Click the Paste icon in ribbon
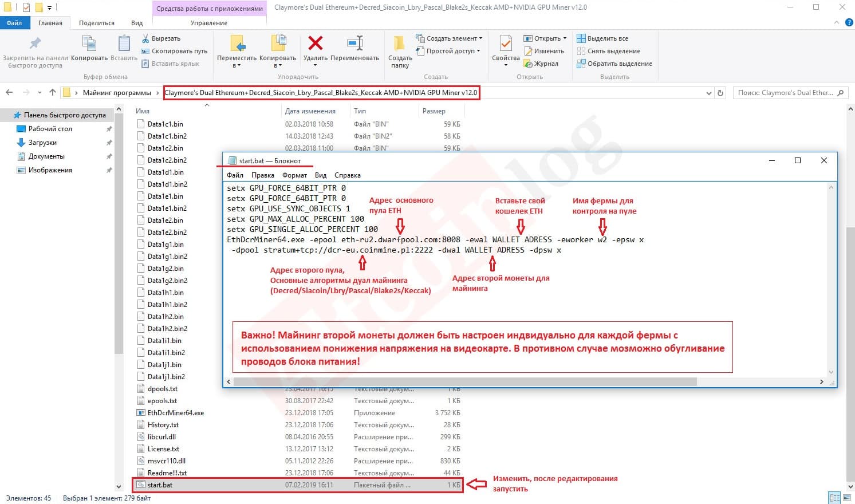 (124, 44)
